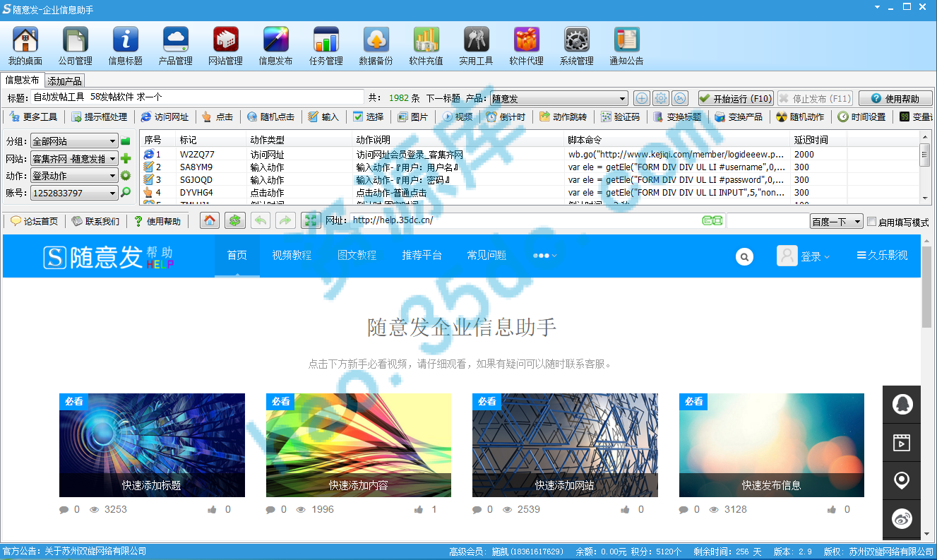This screenshot has height=560, width=937.
Task: Open 信息标题 info icon
Action: 125,45
